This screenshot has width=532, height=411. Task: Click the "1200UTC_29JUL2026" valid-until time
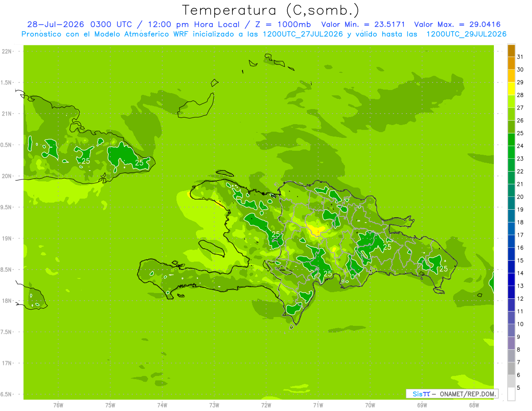pos(466,34)
